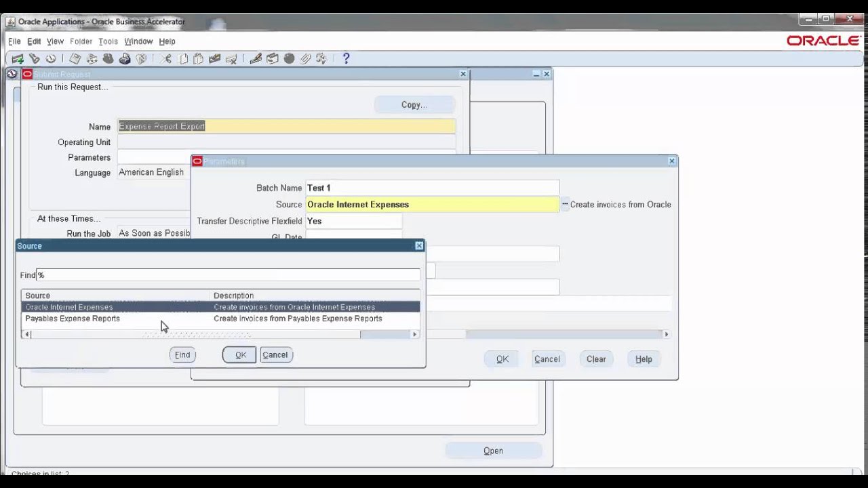The width and height of the screenshot is (868, 488).
Task: Click the Transfer Descriptive Flexfield field
Action: 354,221
